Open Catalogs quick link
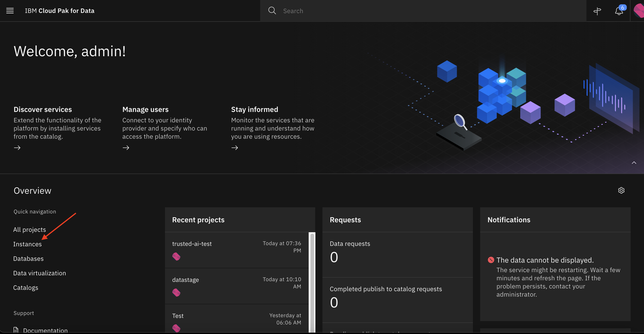644x334 pixels. click(26, 288)
